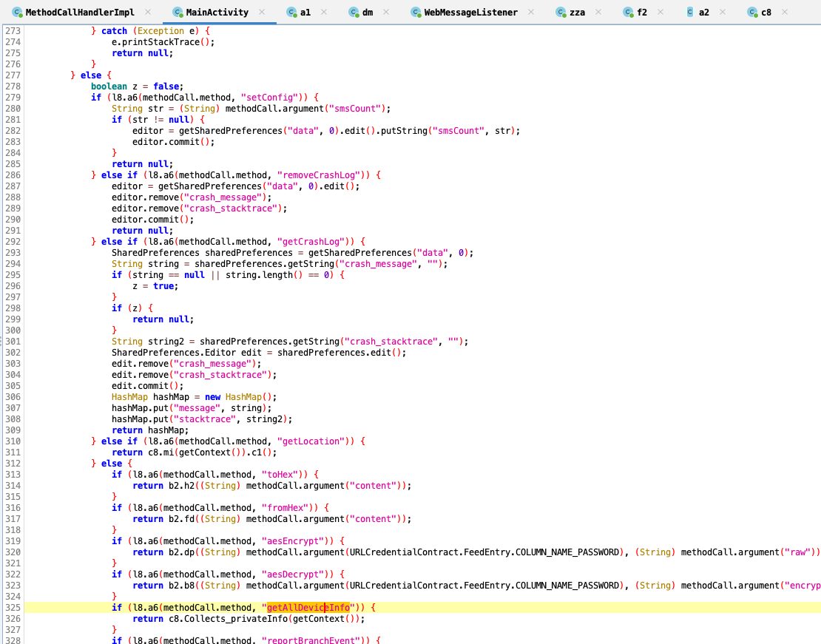Close the dm tab

386,12
